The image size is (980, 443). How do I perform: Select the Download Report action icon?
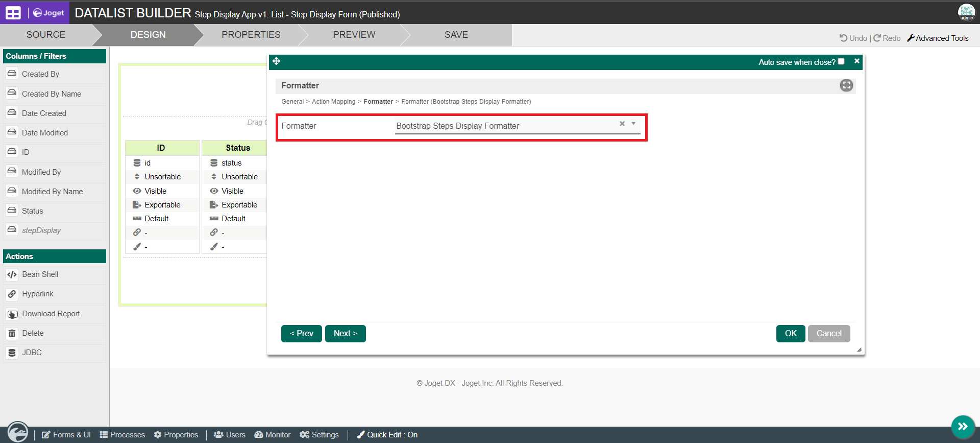coord(12,314)
